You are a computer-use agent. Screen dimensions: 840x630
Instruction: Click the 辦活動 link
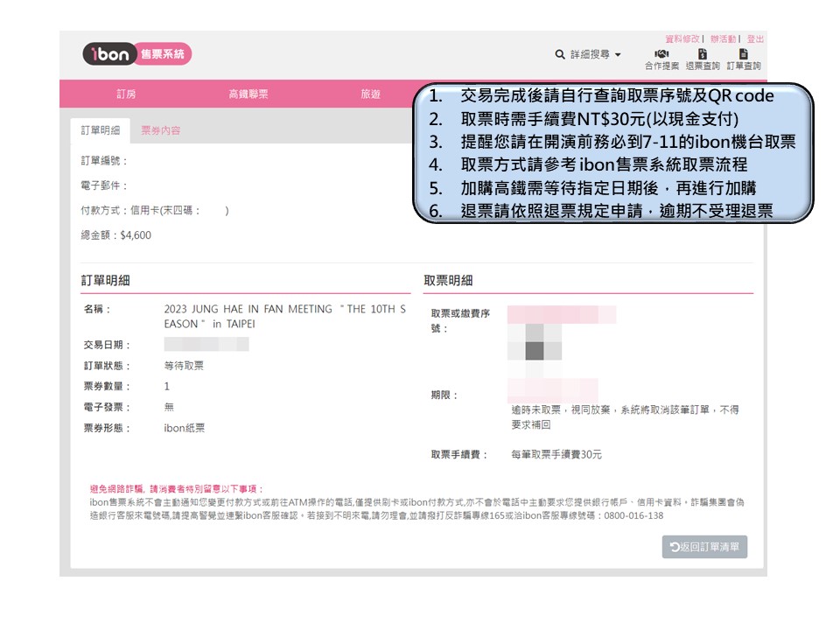coord(723,38)
